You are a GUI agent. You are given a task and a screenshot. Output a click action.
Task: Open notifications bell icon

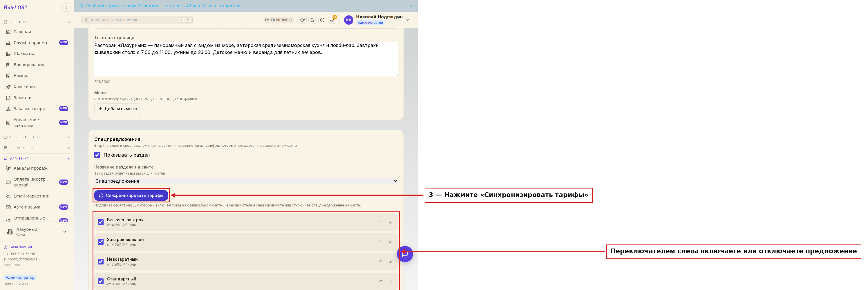(332, 20)
